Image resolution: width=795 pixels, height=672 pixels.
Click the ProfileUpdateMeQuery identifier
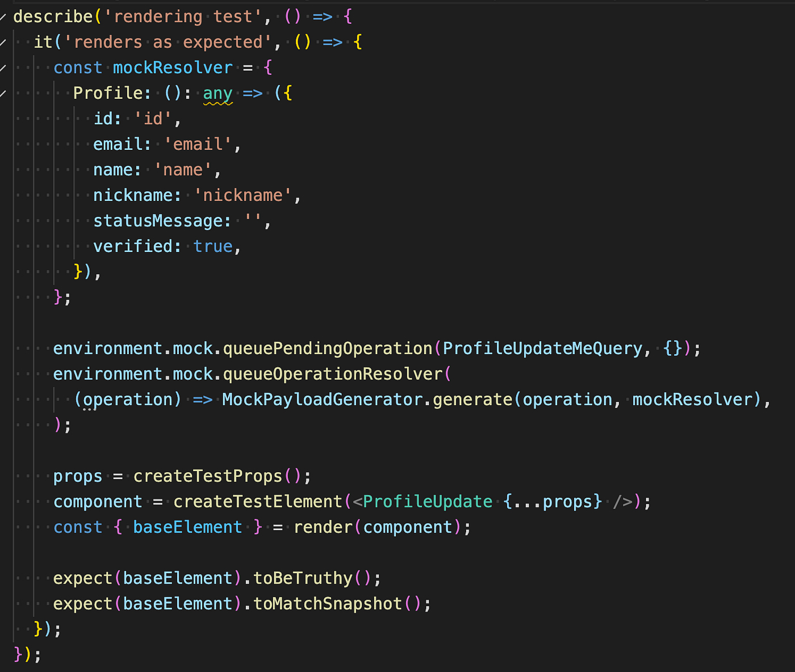coord(541,348)
